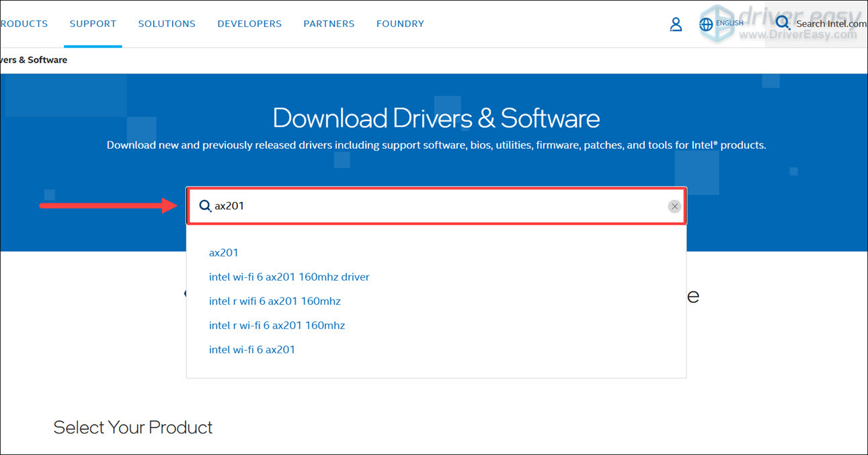Select the ax201 suggestion
The width and height of the screenshot is (868, 455).
coord(224,252)
